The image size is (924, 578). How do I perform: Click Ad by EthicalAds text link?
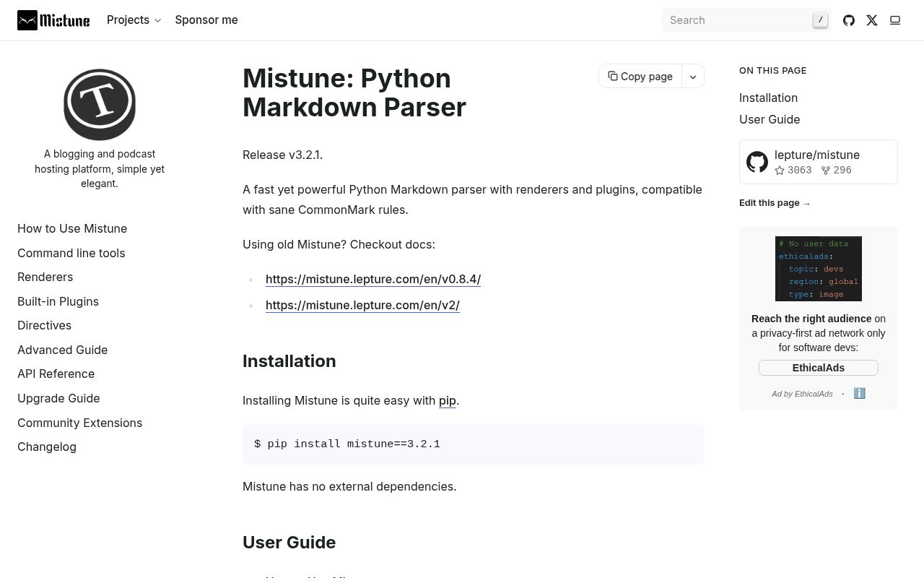pos(802,394)
